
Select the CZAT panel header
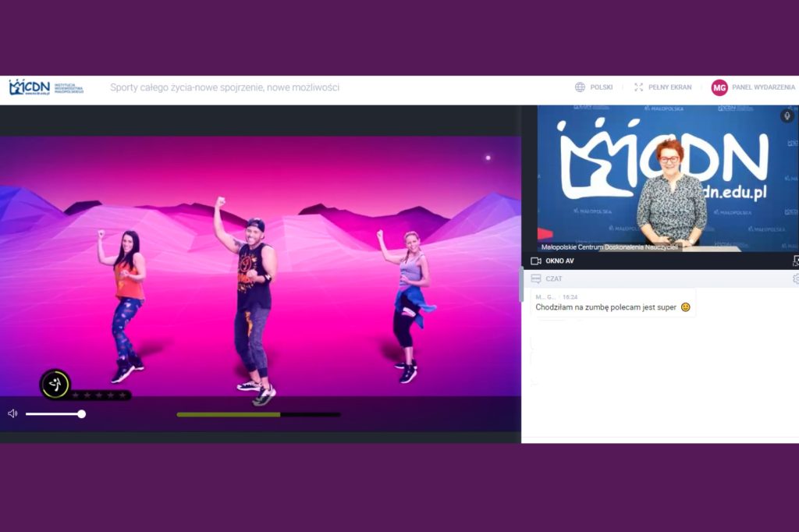pos(553,278)
